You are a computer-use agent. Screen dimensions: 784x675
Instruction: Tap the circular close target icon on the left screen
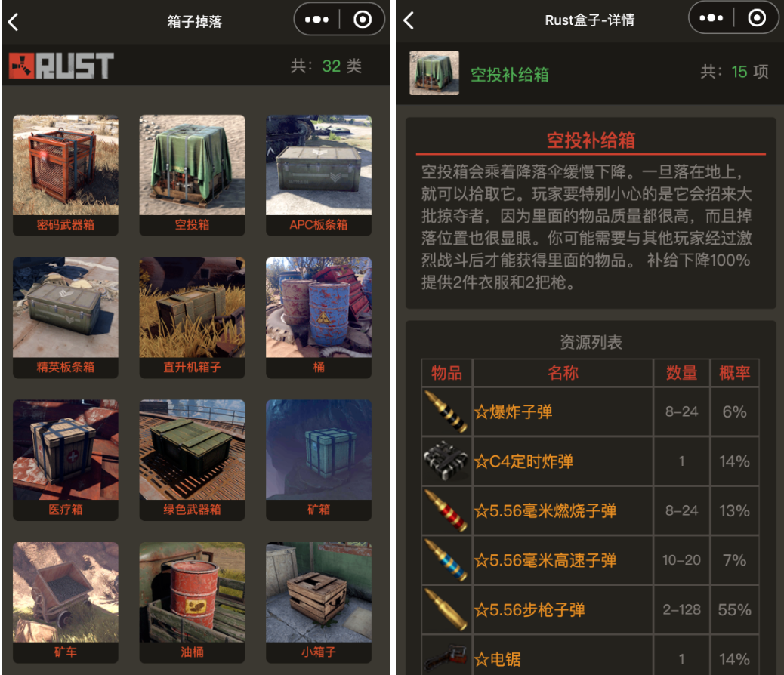tap(363, 20)
